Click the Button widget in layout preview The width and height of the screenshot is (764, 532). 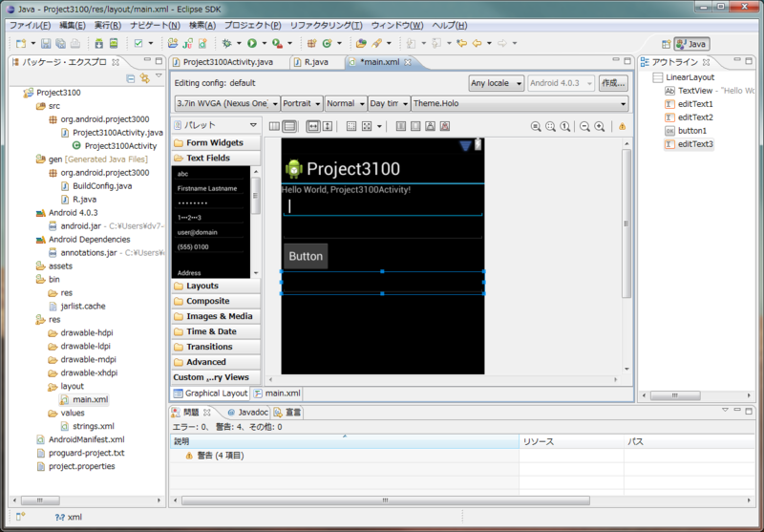coord(306,256)
